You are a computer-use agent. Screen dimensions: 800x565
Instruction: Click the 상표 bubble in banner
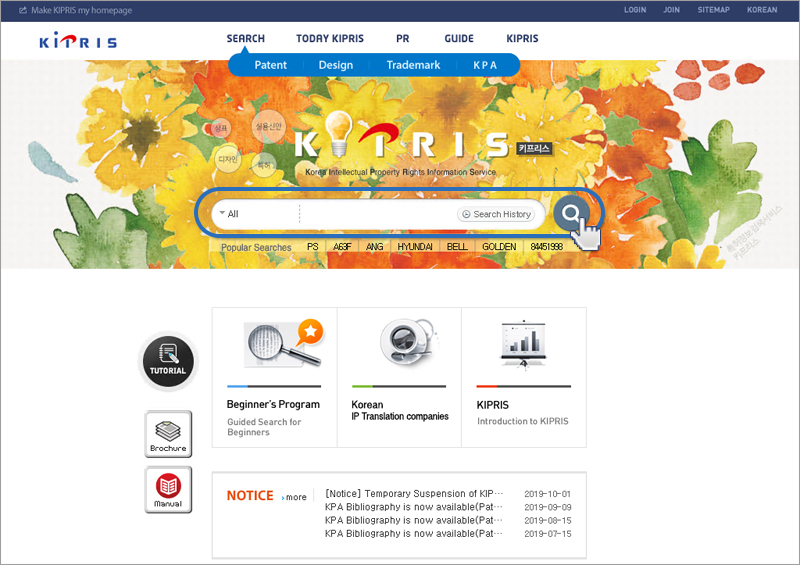click(x=220, y=128)
